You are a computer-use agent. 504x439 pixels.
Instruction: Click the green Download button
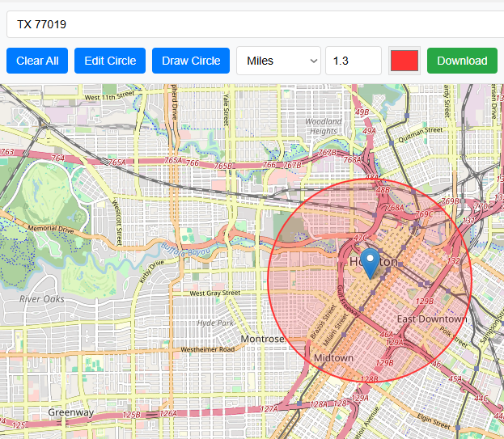pos(462,61)
